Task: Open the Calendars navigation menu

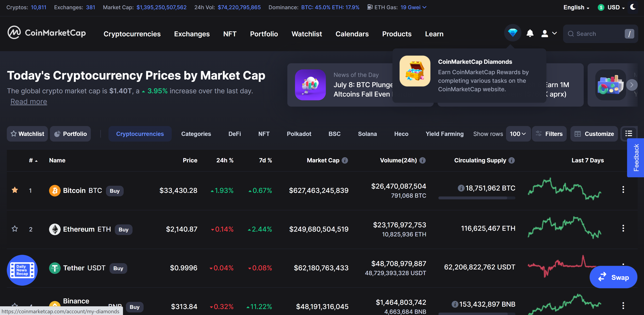Action: tap(352, 34)
